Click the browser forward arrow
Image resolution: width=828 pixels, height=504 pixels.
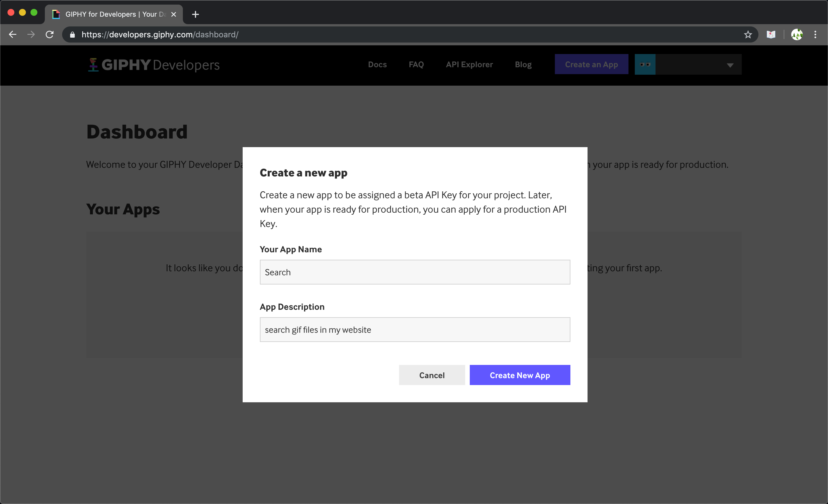coord(31,34)
